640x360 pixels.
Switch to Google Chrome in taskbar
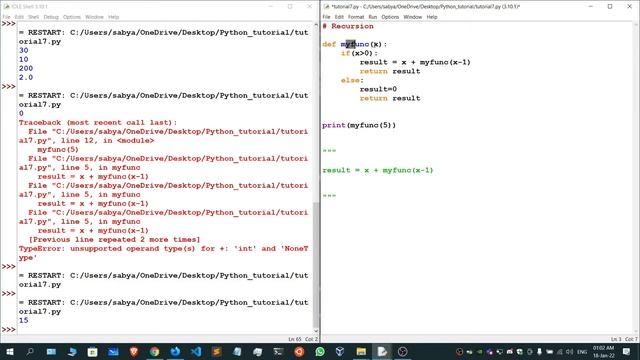154,351
